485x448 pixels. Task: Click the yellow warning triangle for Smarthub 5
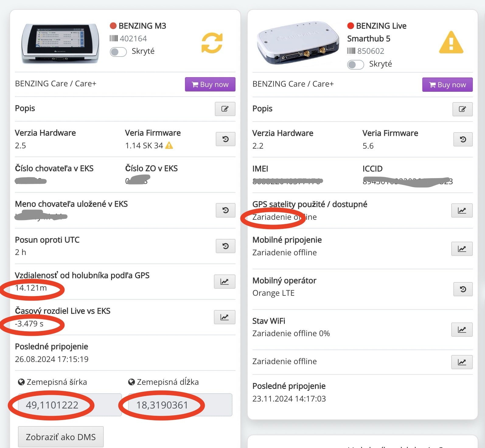(451, 43)
